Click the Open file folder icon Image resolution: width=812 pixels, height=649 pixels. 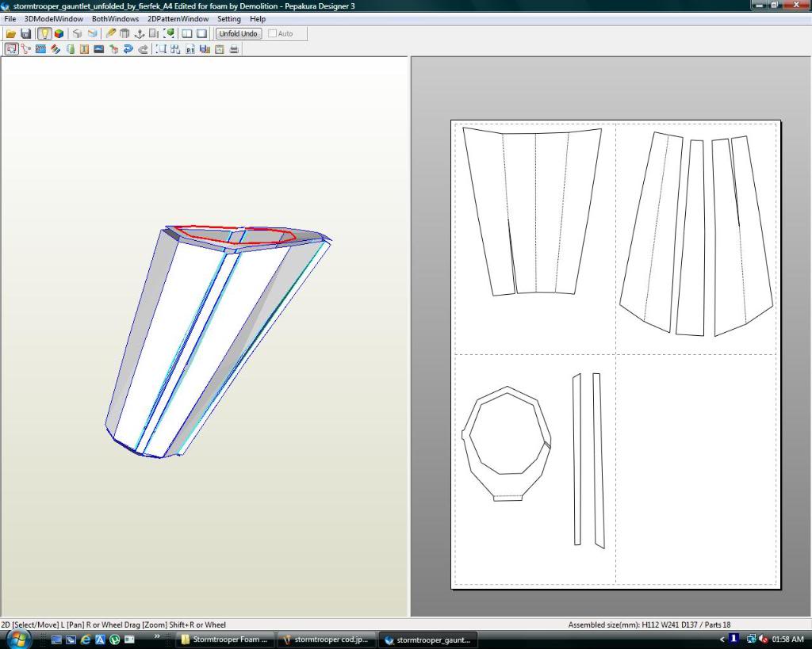click(11, 34)
